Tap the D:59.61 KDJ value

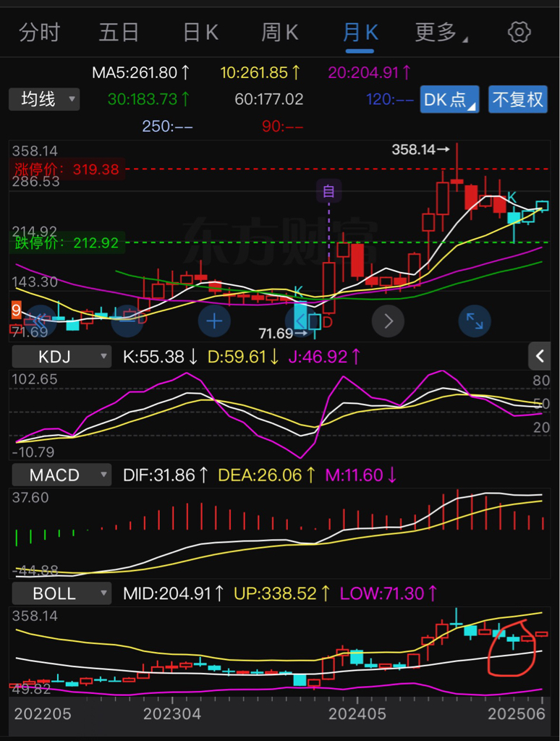[x=243, y=356]
